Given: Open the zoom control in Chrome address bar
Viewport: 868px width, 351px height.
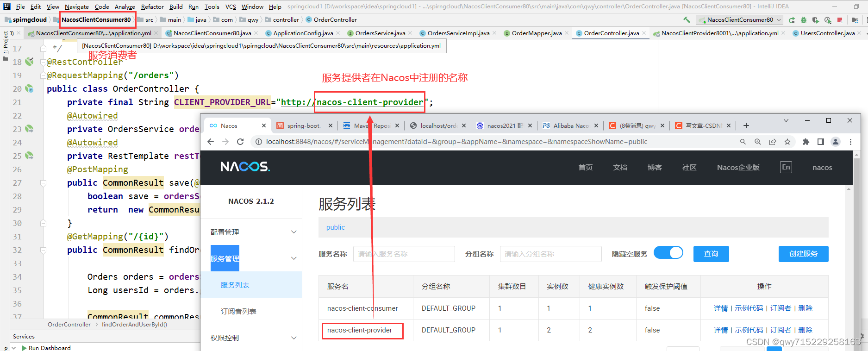Looking at the screenshot, I should coord(758,142).
